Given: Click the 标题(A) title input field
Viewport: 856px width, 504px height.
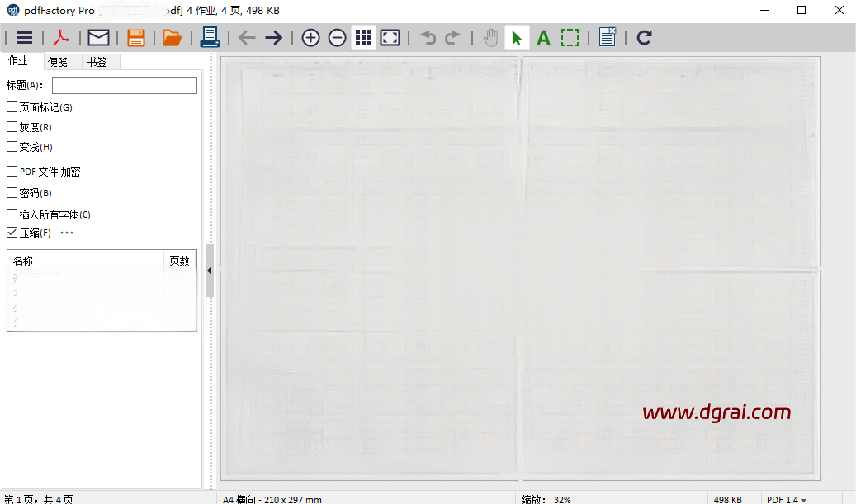Looking at the screenshot, I should (x=124, y=85).
